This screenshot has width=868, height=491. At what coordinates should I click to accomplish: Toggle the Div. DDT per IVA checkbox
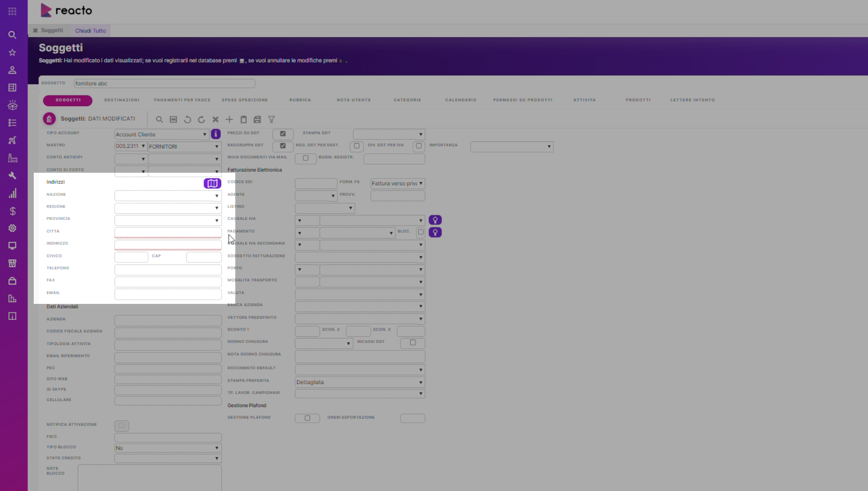pos(419,146)
